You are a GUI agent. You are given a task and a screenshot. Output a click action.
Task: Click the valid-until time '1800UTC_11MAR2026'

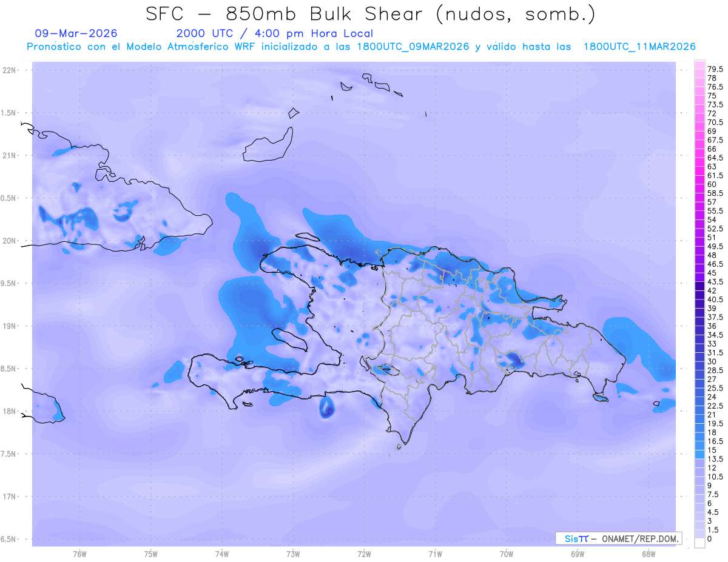[x=639, y=47]
